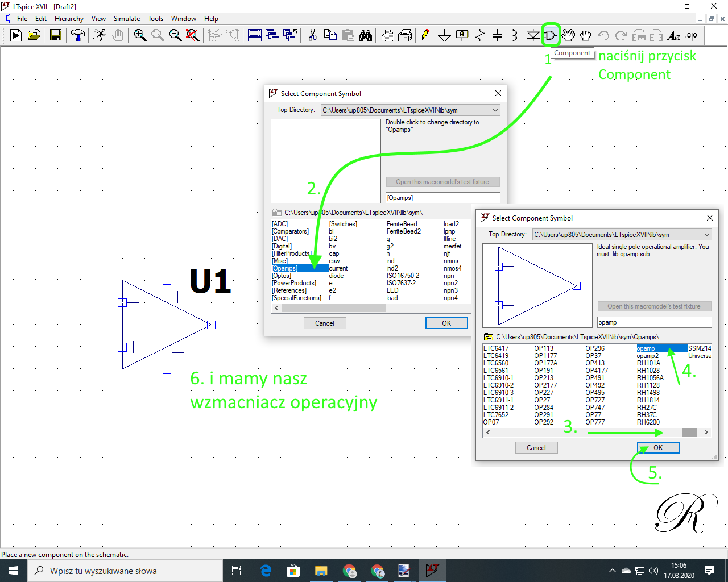Click the up-folder icon in opamp dialog

point(489,337)
